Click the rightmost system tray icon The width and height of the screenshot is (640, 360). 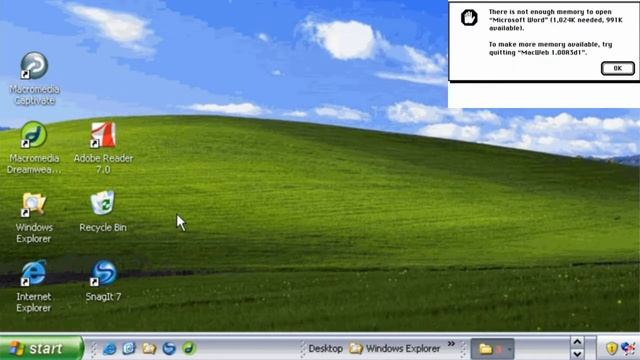(x=629, y=348)
